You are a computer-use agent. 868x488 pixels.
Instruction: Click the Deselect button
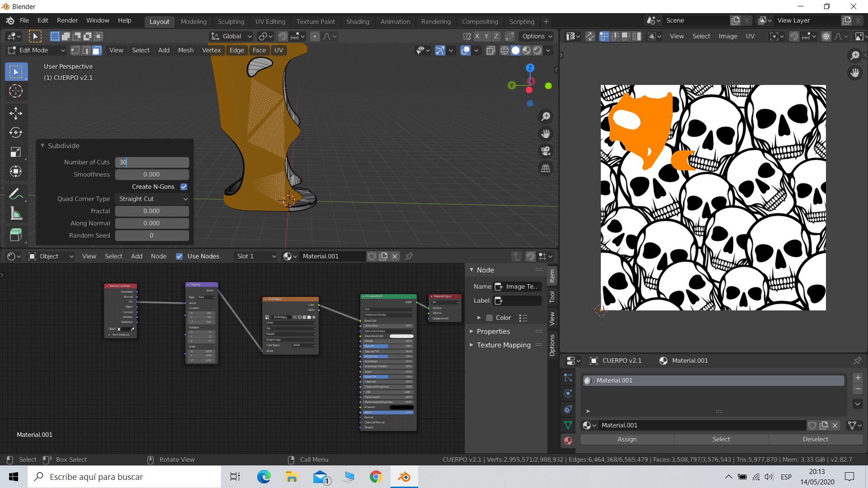815,439
